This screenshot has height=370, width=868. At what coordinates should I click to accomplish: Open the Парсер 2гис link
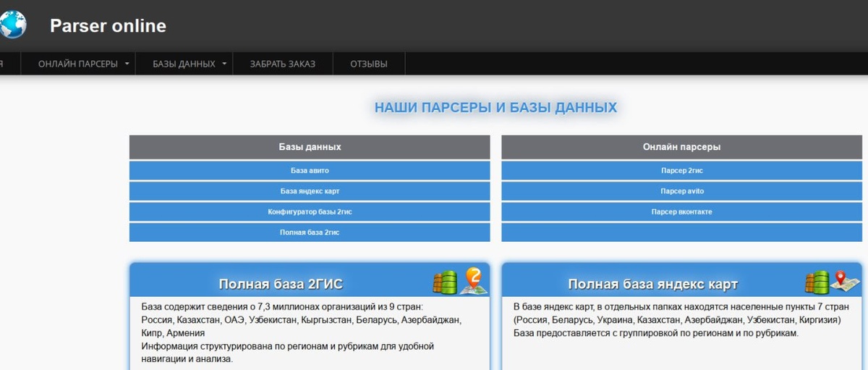pyautogui.click(x=681, y=171)
